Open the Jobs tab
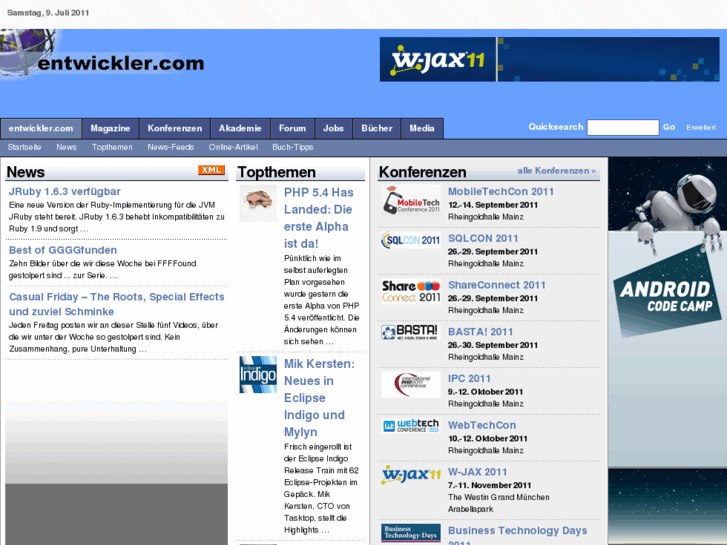The height and width of the screenshot is (545, 727). (333, 128)
